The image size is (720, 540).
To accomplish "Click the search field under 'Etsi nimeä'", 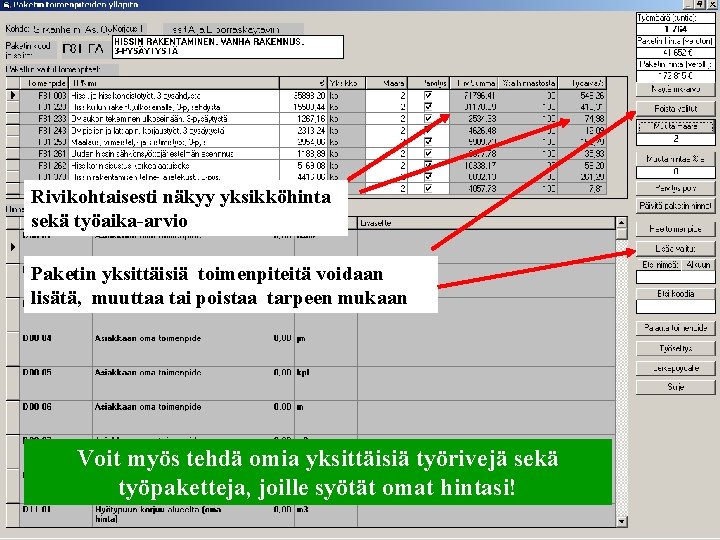I will (675, 277).
